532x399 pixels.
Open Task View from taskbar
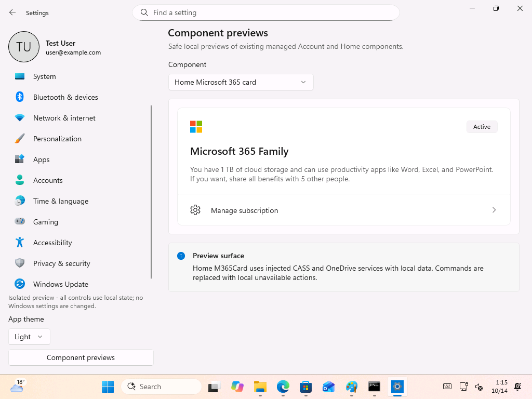[215, 387]
